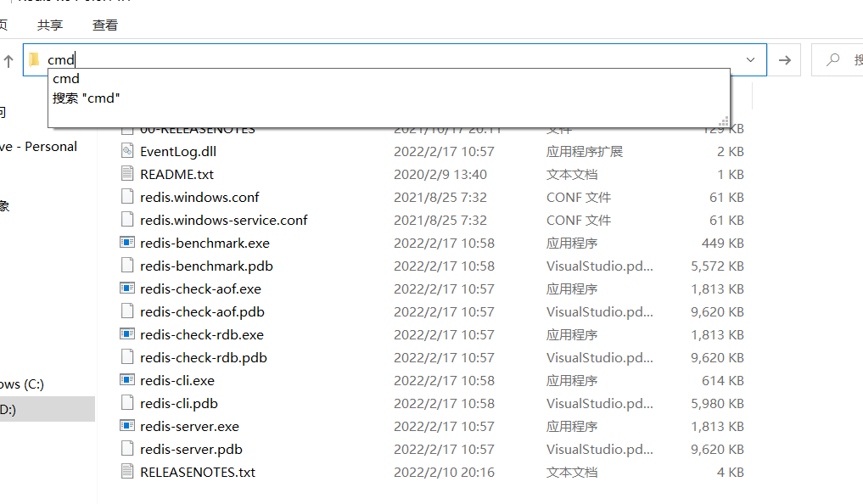Click the go-to arrow beside address bar
This screenshot has width=863, height=504.
[x=785, y=60]
